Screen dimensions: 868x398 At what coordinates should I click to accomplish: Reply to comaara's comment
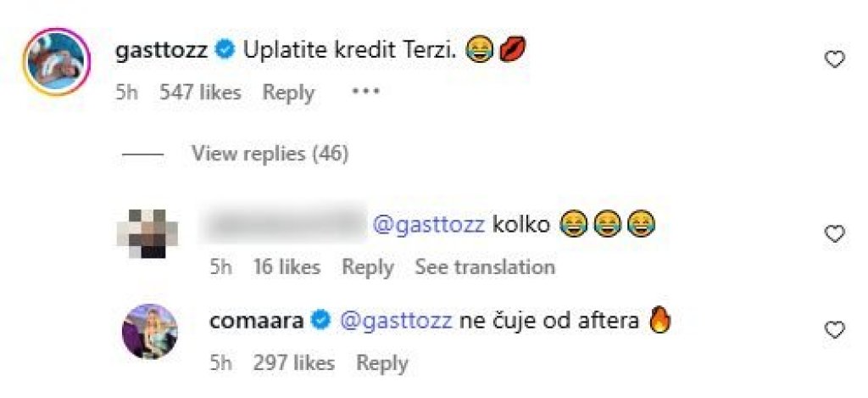(381, 363)
